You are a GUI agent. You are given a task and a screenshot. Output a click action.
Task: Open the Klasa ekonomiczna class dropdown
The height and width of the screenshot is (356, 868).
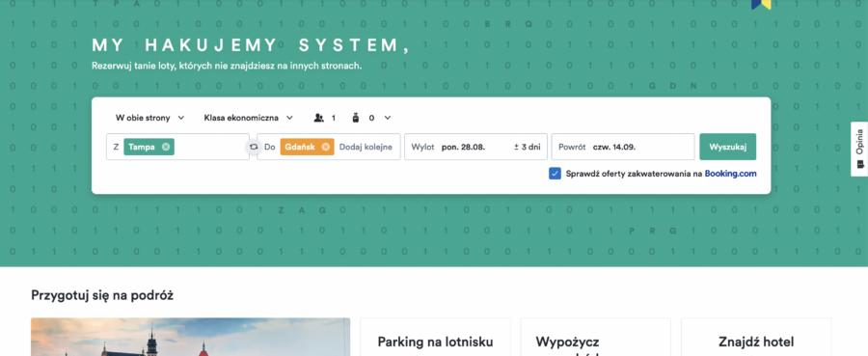(x=249, y=118)
